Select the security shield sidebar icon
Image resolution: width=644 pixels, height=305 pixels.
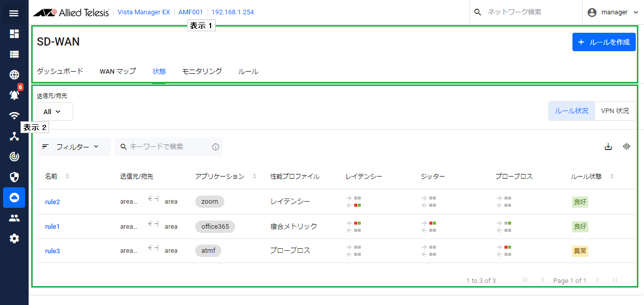click(14, 177)
